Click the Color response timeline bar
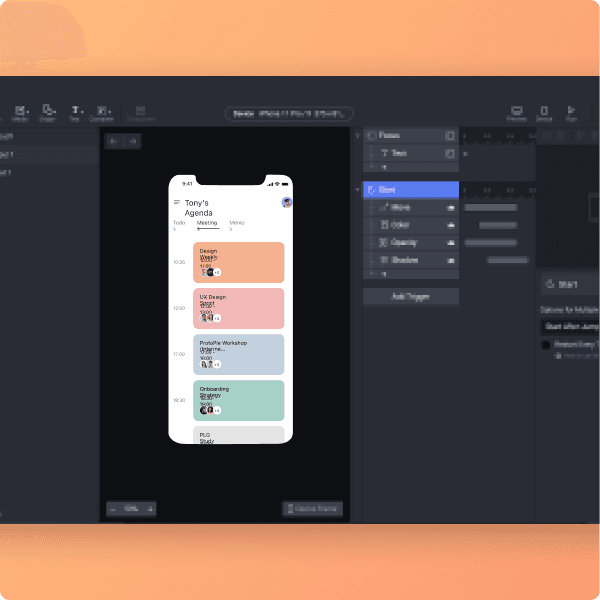600x600 pixels. click(x=498, y=225)
